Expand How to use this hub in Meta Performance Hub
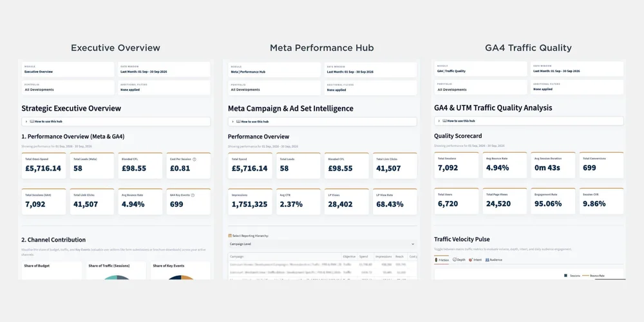644x322 pixels. point(323,122)
